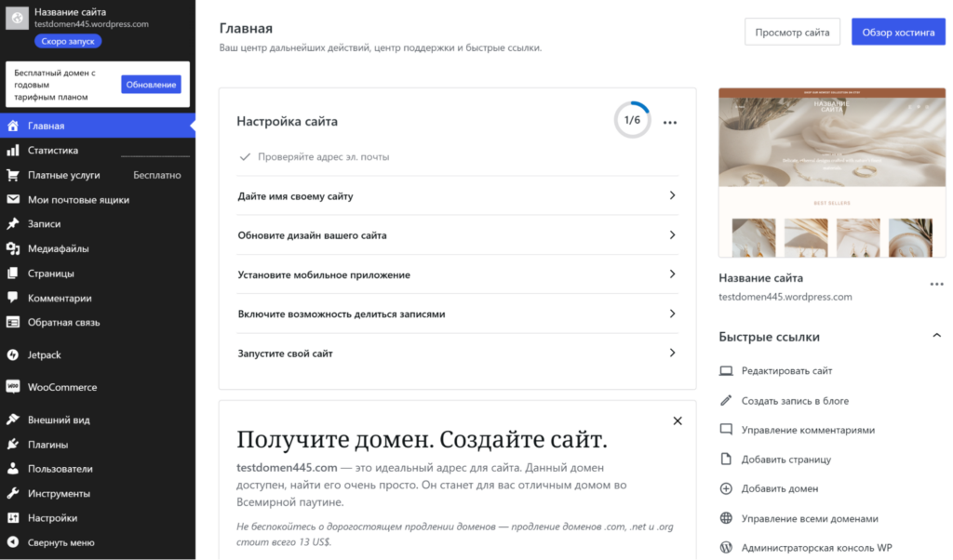Expand the Установите мобильное приложение step
This screenshot has width=953, height=560.
(457, 274)
